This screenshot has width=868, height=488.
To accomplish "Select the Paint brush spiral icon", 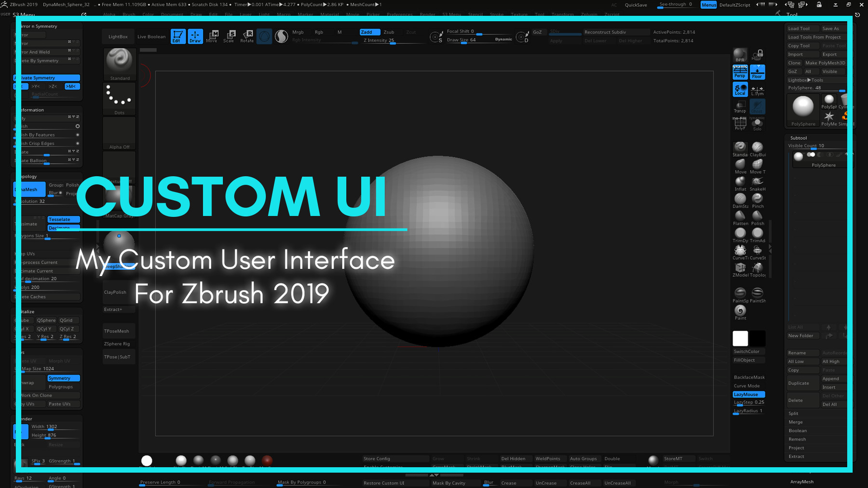I will click(740, 312).
